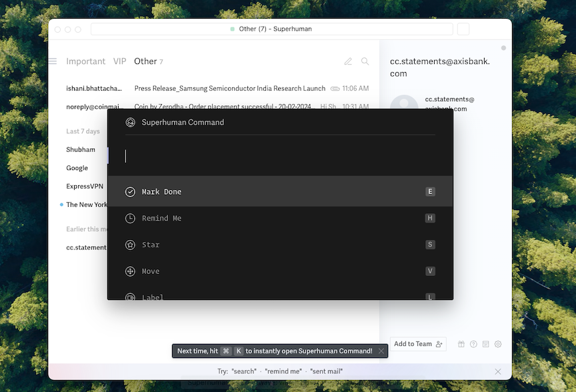
Task: Switch to the Important tab
Action: 85,61
